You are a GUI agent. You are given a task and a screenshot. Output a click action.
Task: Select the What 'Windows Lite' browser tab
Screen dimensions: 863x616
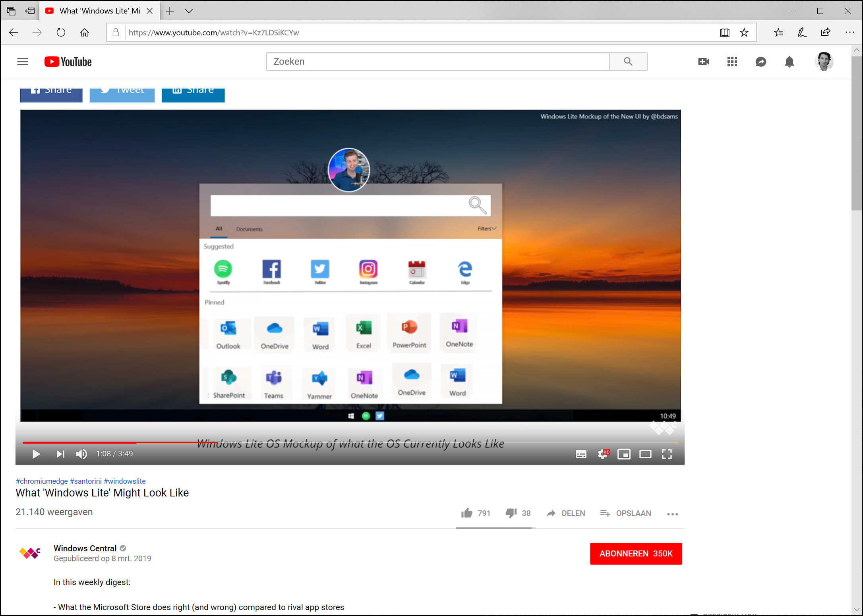point(99,11)
